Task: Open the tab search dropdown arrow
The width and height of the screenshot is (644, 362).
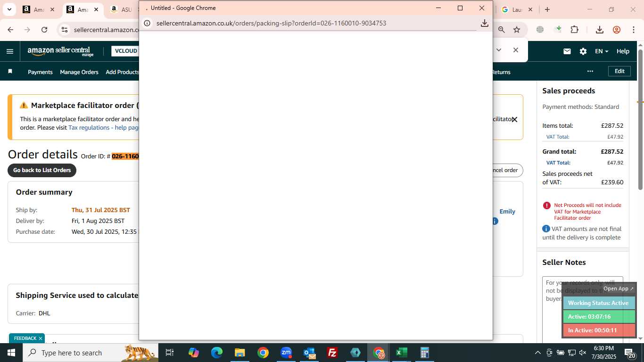Action: coord(9,9)
